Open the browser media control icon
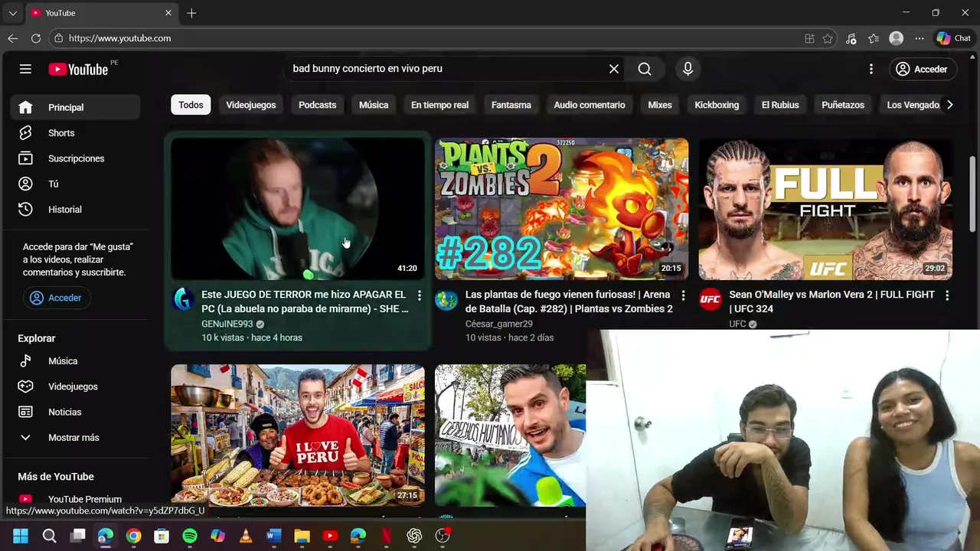The image size is (980, 551). point(851,38)
